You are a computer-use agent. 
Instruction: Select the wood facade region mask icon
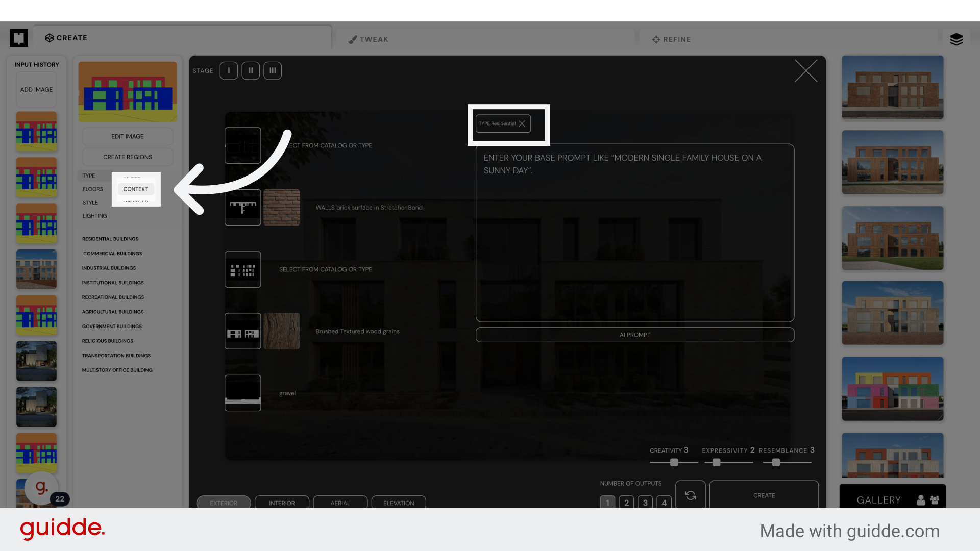243,331
